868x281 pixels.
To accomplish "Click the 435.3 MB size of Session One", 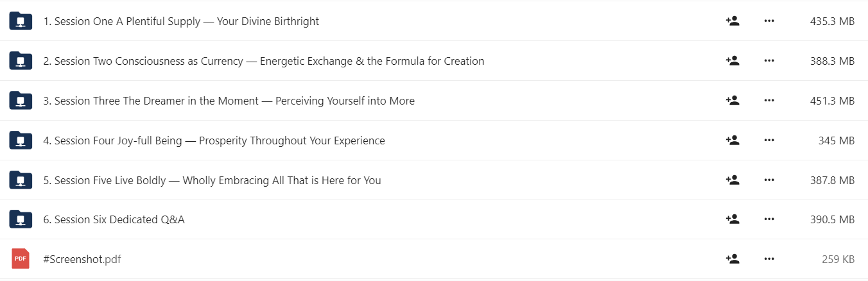I will 833,21.
